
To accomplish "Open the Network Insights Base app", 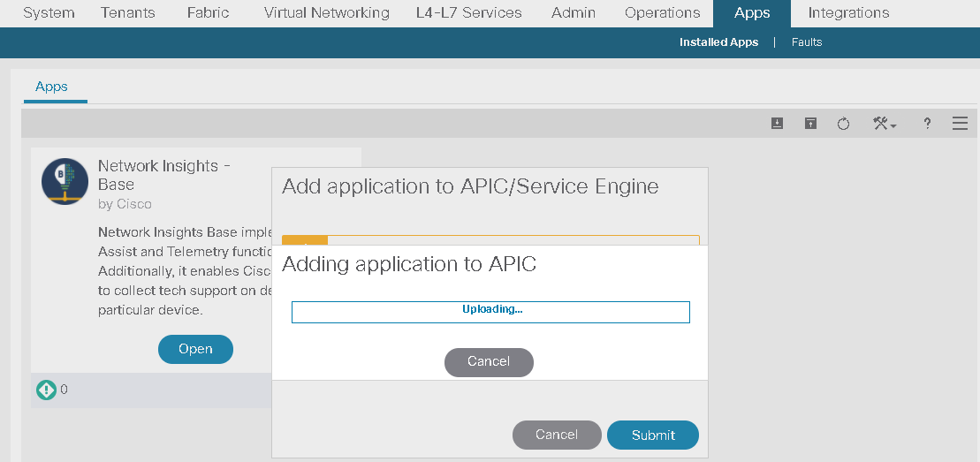I will 195,349.
